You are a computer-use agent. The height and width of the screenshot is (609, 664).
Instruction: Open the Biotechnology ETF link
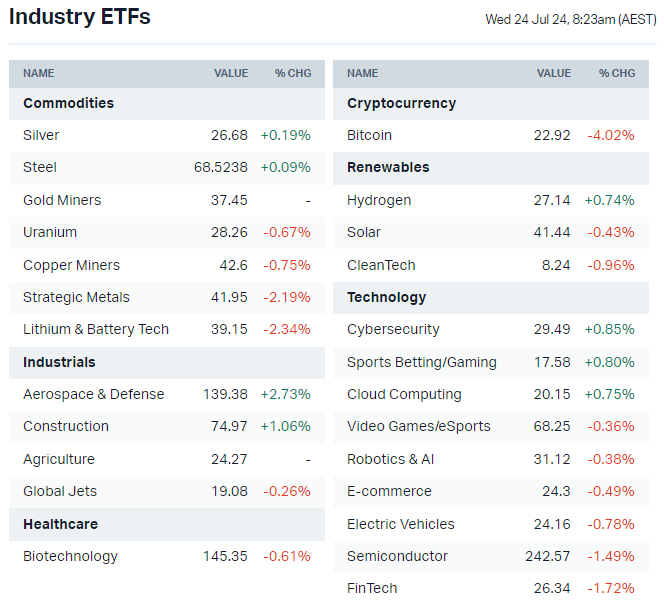(x=70, y=556)
